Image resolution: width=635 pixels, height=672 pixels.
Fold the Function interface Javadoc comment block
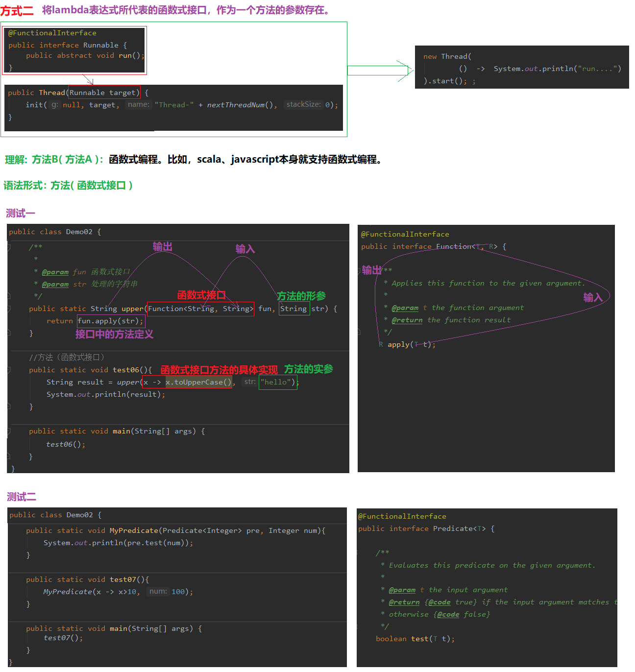(x=359, y=270)
